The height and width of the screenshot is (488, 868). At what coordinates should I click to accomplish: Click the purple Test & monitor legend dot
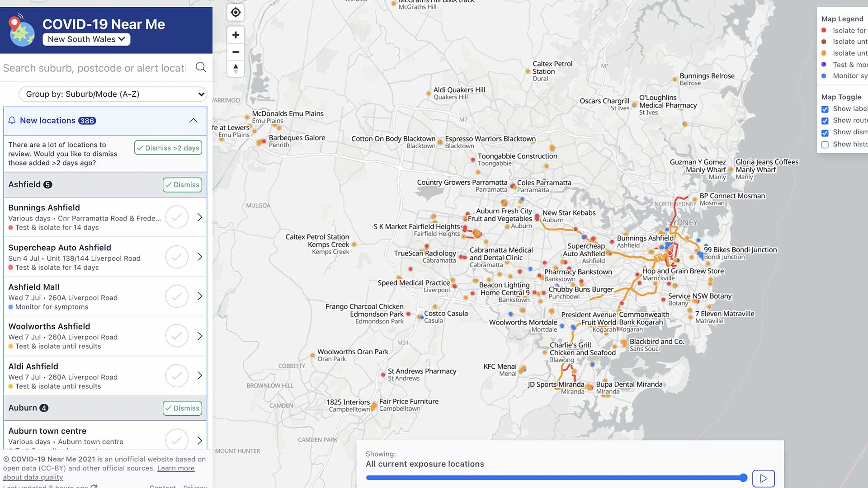tap(824, 65)
